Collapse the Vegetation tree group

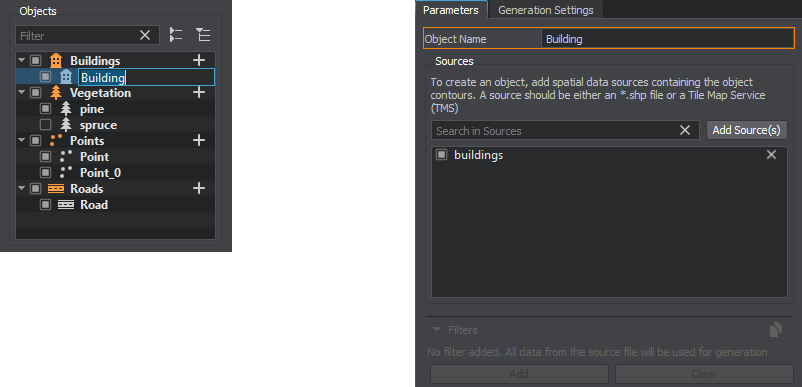[x=21, y=93]
